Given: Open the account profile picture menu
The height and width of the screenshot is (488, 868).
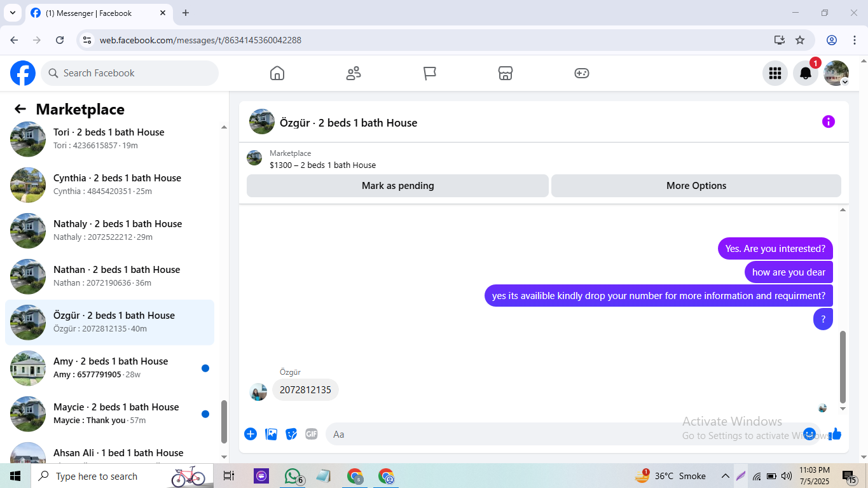Looking at the screenshot, I should click(836, 73).
